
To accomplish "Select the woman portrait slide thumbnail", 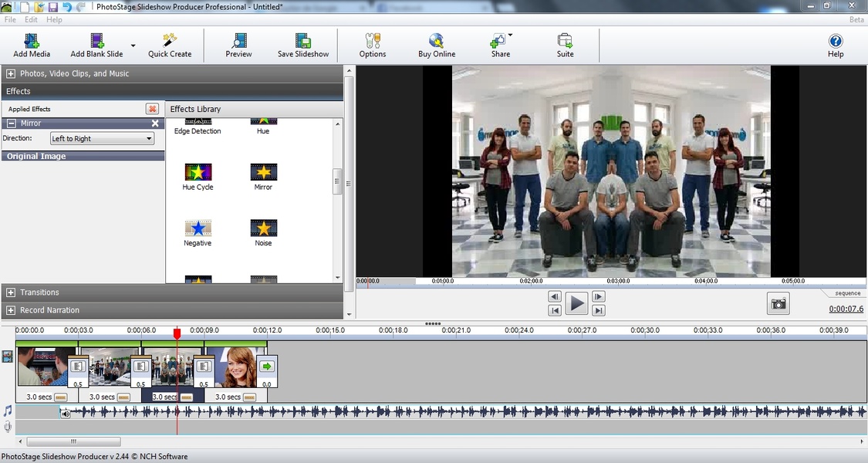I will point(235,367).
